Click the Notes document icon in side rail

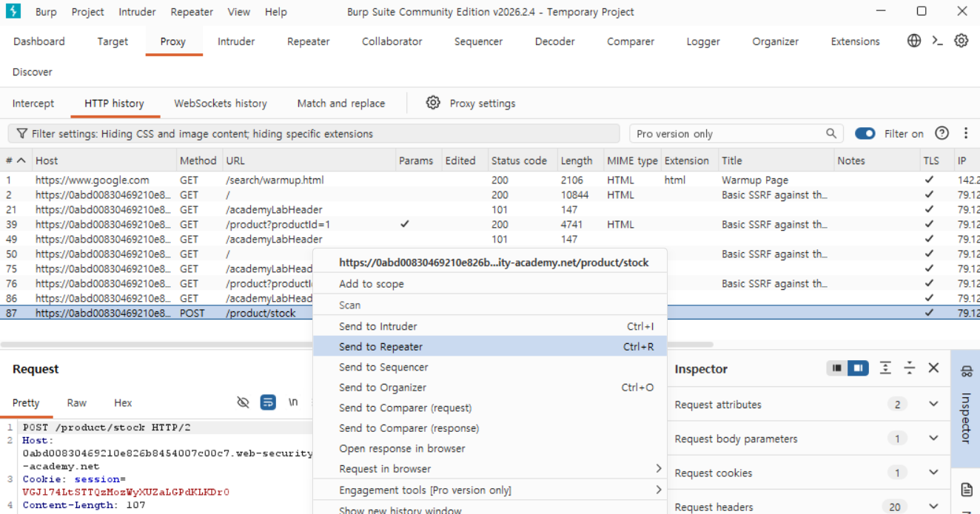[x=966, y=490]
